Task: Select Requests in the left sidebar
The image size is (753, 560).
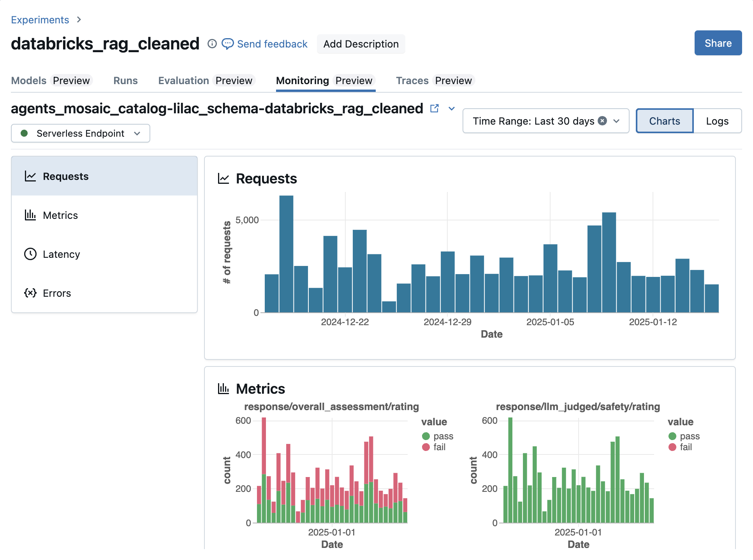Action: pos(104,176)
